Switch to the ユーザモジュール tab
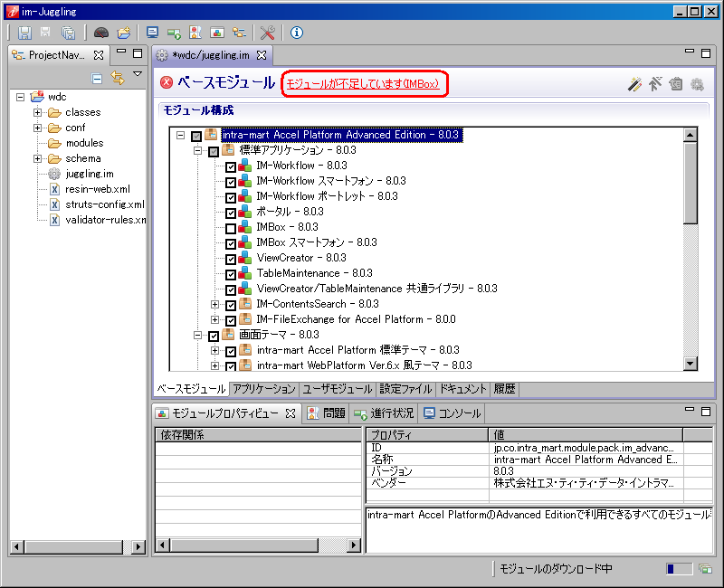Viewport: 724px width, 588px height. (338, 389)
